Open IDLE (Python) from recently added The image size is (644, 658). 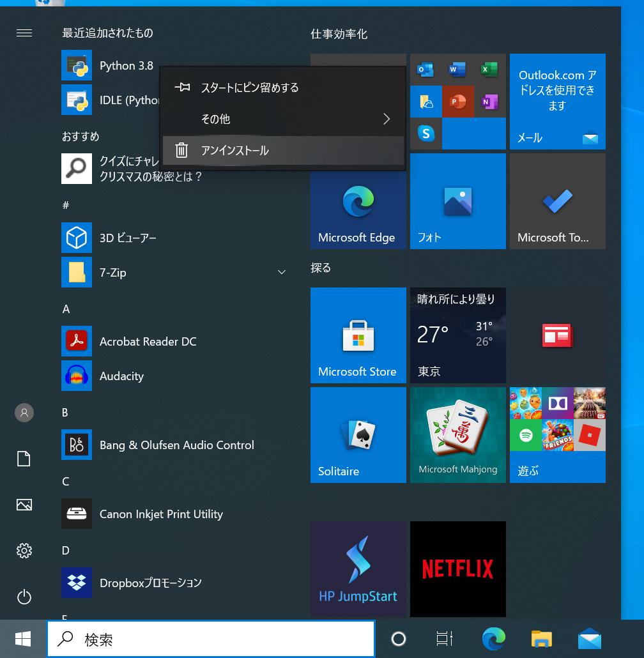tap(77, 100)
